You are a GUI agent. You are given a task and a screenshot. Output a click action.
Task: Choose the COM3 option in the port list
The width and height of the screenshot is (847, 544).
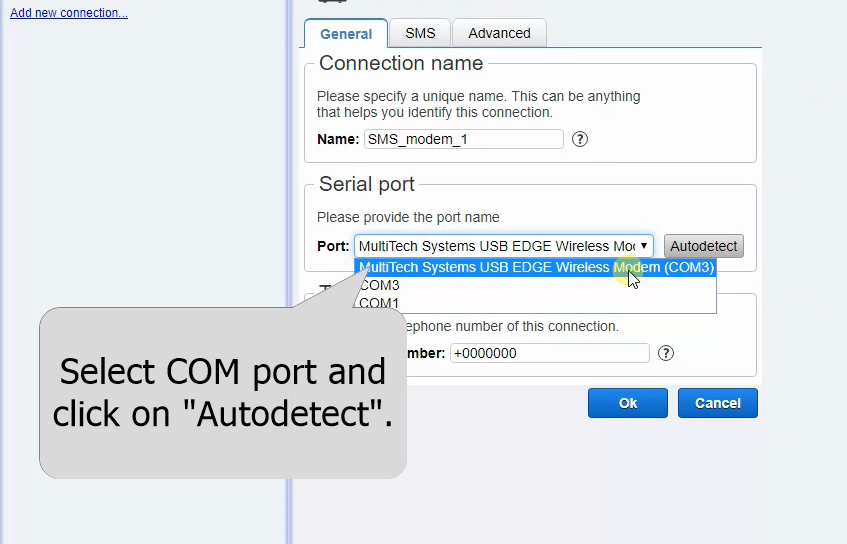(x=535, y=285)
